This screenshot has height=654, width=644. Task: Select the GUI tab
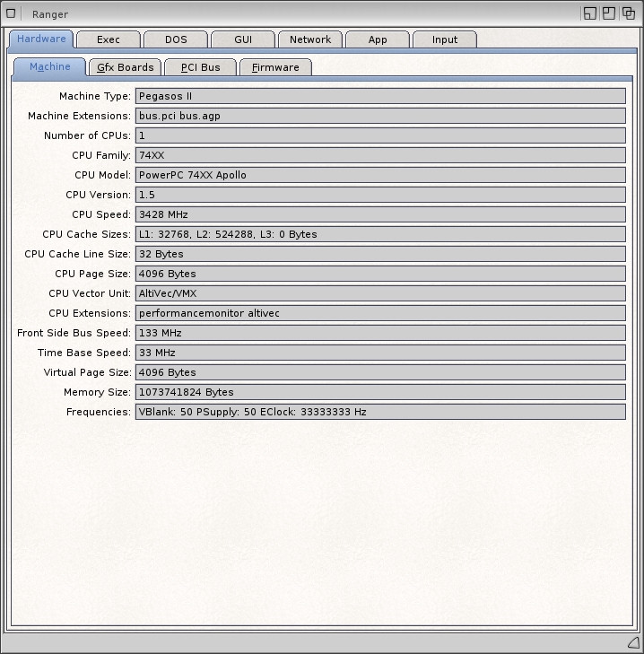(243, 39)
